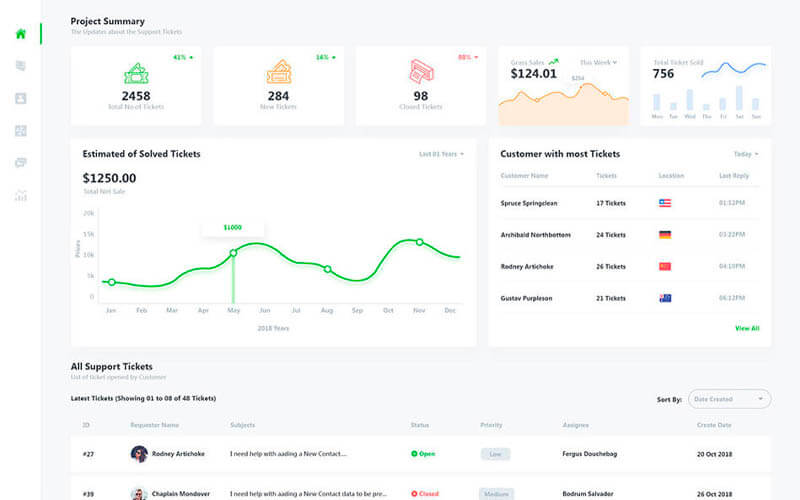800x500 pixels.
Task: Expand the 41% change caret
Action: coord(191,58)
